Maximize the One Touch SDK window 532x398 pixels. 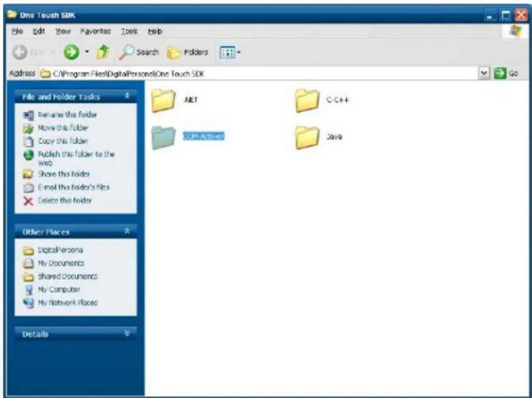506,16
